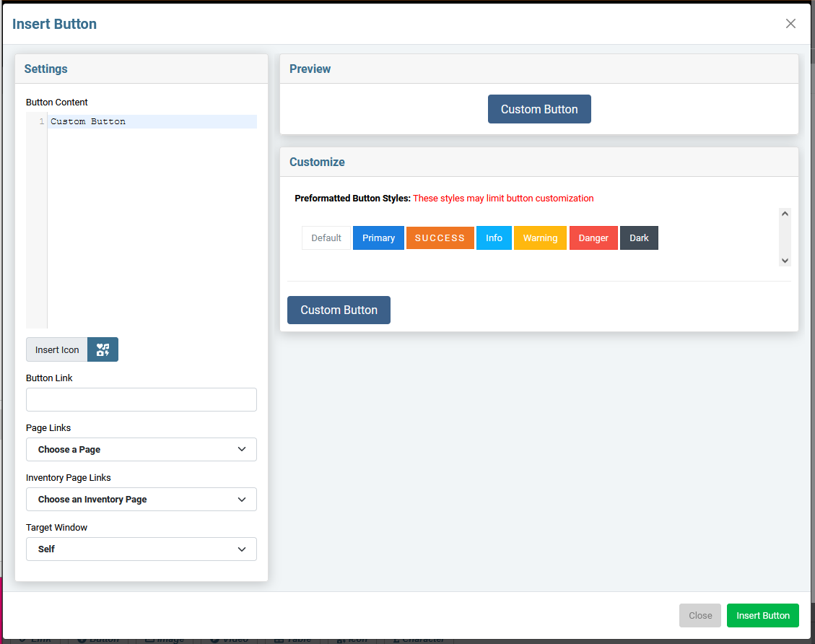Apply the Primary blue button style
This screenshot has width=815, height=644.
point(378,238)
